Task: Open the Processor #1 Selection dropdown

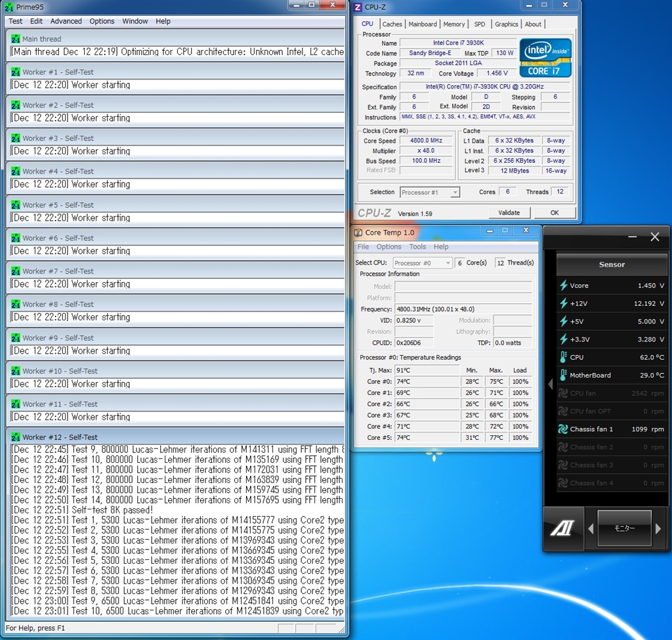Action: (430, 192)
